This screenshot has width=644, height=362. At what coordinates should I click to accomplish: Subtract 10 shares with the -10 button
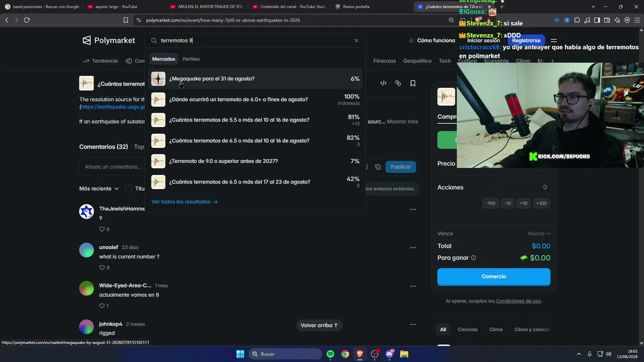pos(508,203)
